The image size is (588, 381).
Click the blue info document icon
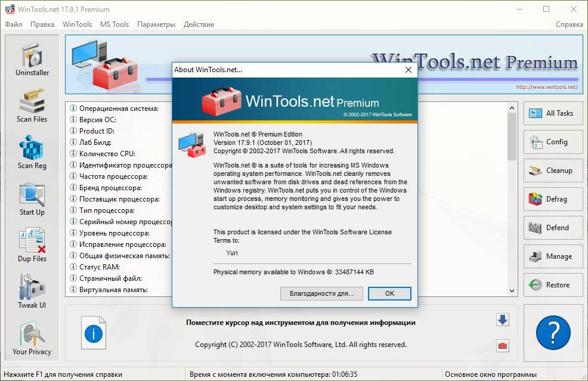tap(94, 333)
